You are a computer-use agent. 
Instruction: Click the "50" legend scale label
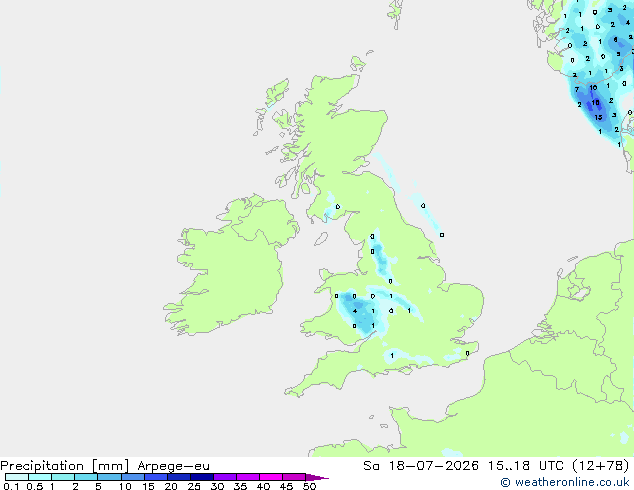click(309, 486)
